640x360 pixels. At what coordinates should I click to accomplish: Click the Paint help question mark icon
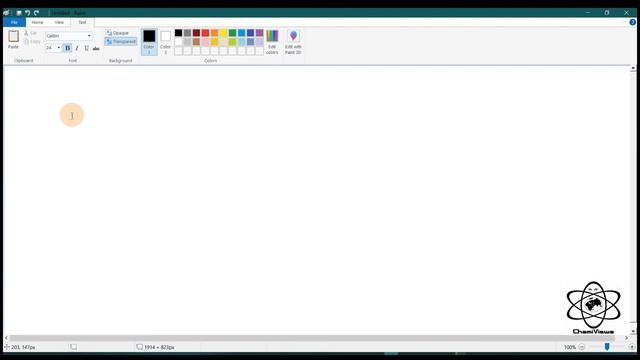pyautogui.click(x=633, y=22)
